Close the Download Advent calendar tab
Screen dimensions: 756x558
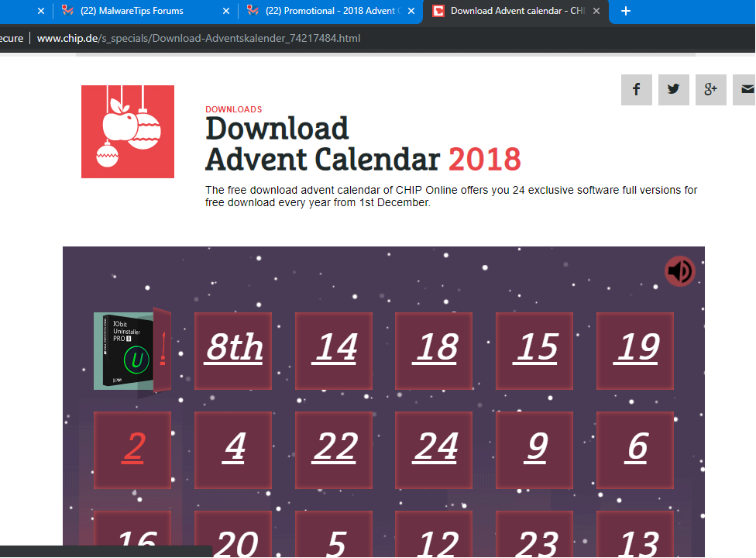596,11
